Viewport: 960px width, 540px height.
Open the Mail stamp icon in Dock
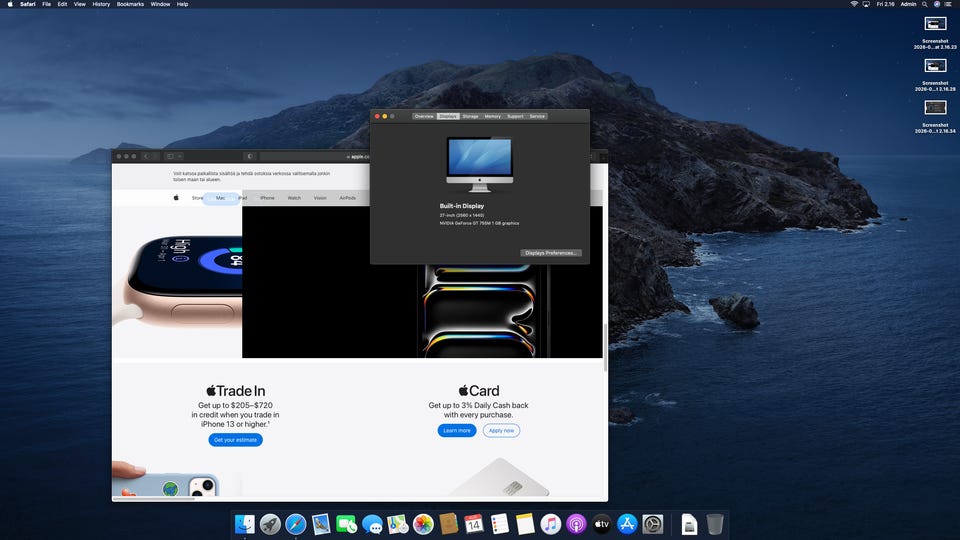coord(321,524)
